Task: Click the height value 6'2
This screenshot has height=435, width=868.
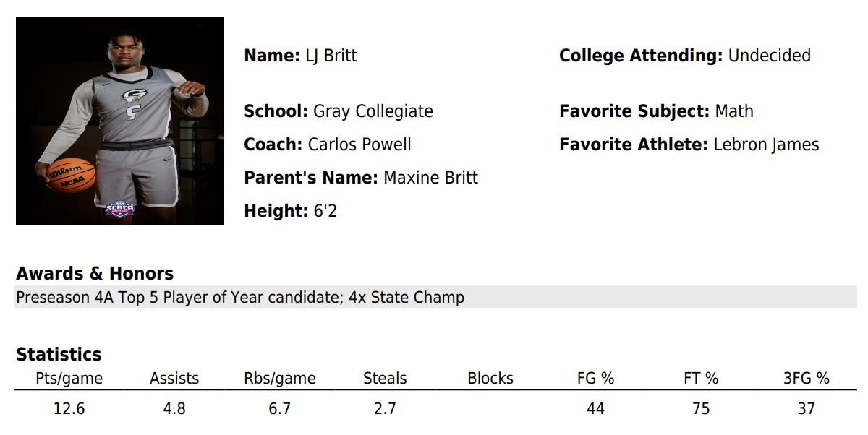Action: coord(325,211)
